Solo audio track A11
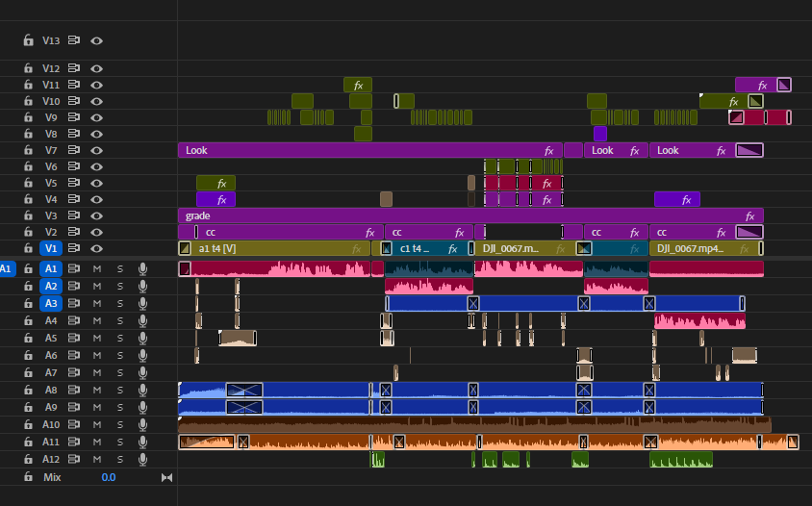 [120, 442]
